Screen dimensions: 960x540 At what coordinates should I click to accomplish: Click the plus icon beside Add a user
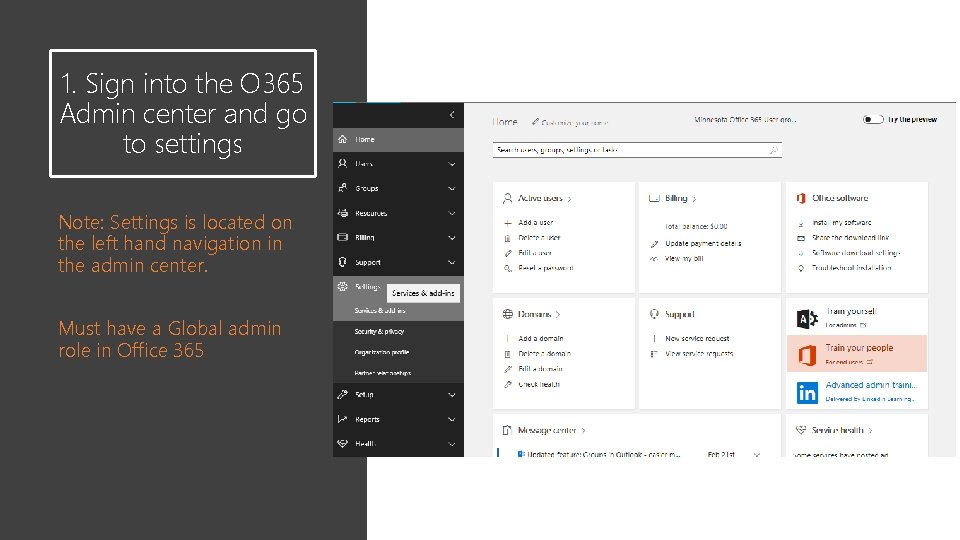[508, 223]
